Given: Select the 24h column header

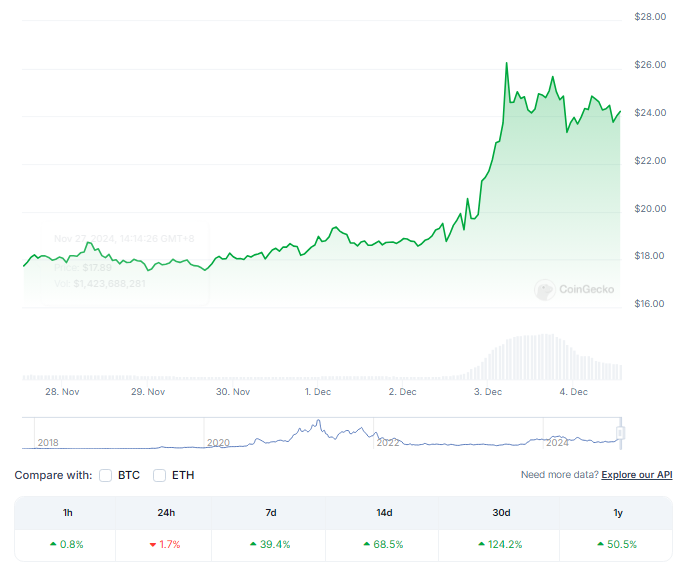Looking at the screenshot, I should [x=167, y=513].
